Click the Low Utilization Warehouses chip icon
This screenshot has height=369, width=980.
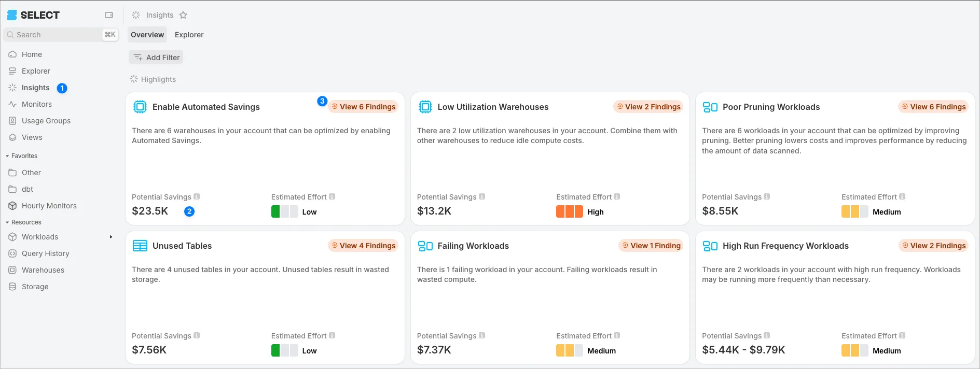tap(425, 107)
